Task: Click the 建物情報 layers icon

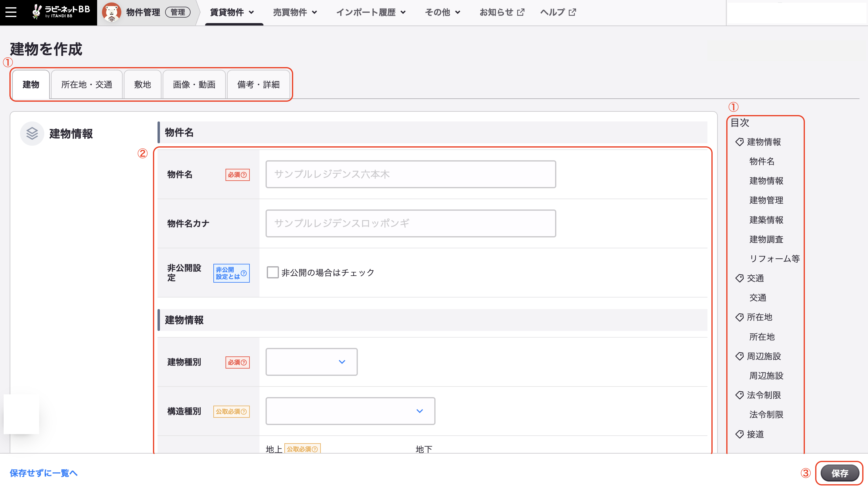Action: (32, 134)
